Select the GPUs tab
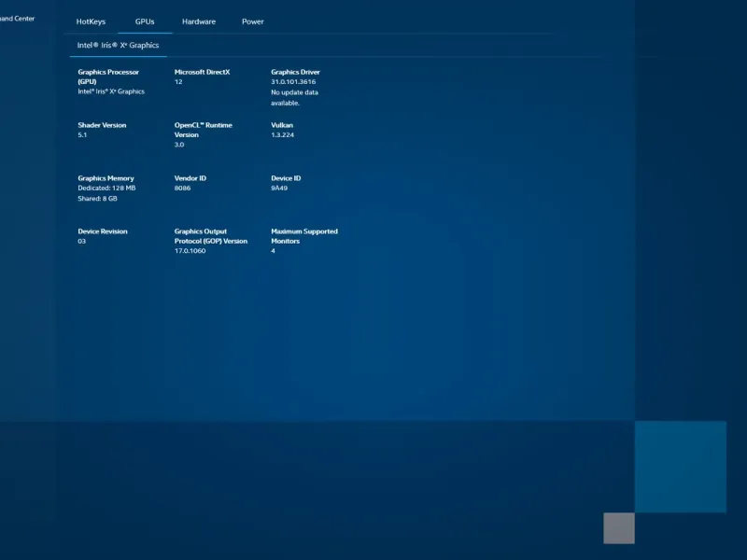 point(145,21)
